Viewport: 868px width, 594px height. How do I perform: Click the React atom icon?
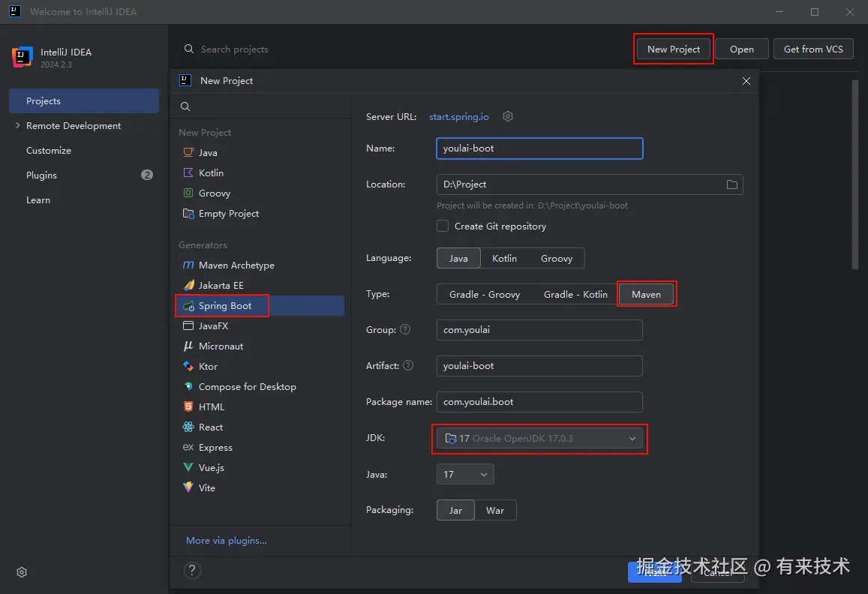click(188, 427)
